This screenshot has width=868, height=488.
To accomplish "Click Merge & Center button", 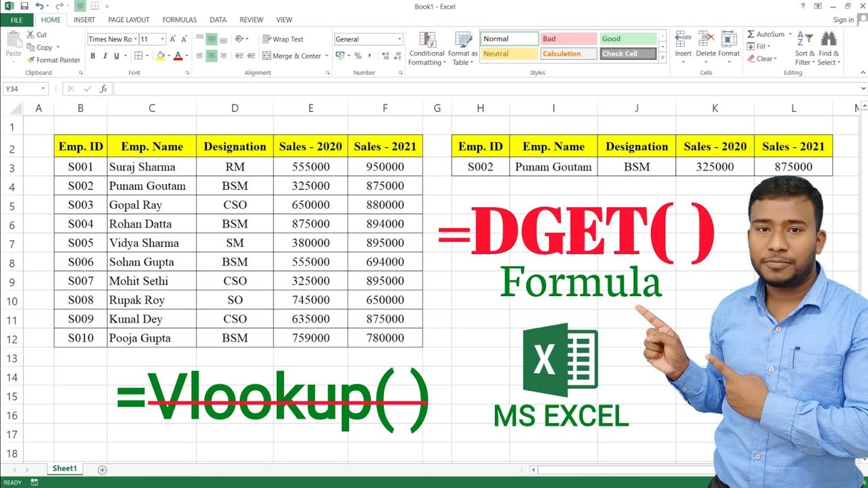I will pos(292,56).
